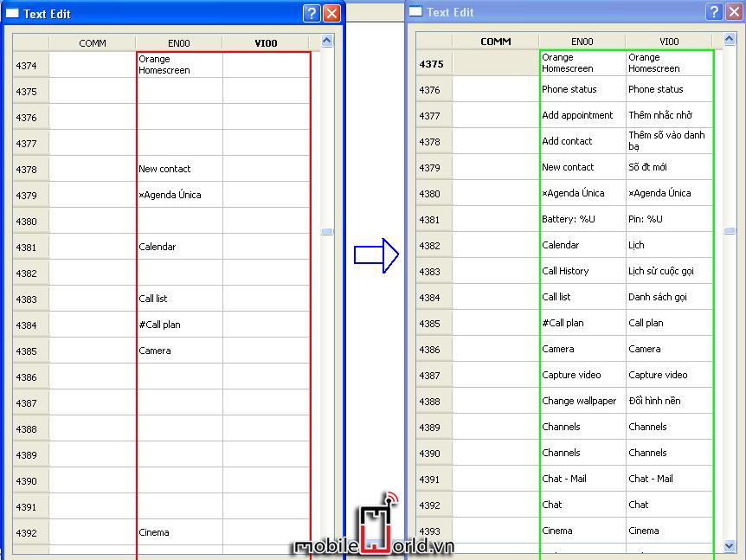746x560 pixels.
Task: Click the left Text Edit window title icon
Action: (12, 13)
